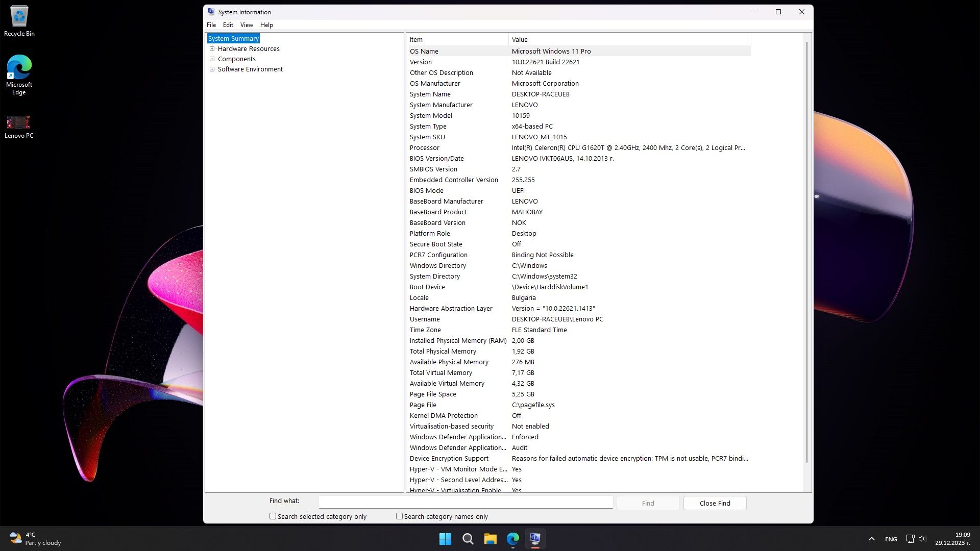Viewport: 980px width, 551px height.
Task: Switch input language ENG
Action: coord(891,539)
